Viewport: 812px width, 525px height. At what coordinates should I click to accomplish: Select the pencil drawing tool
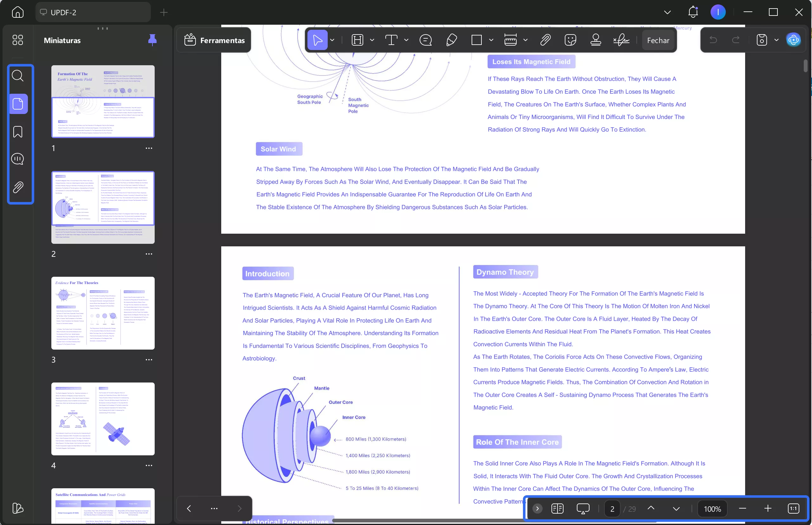click(451, 40)
